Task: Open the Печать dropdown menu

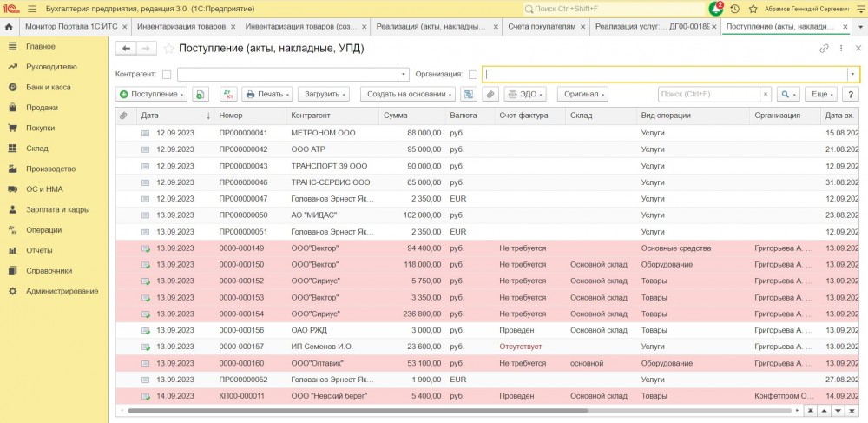Action: point(266,94)
